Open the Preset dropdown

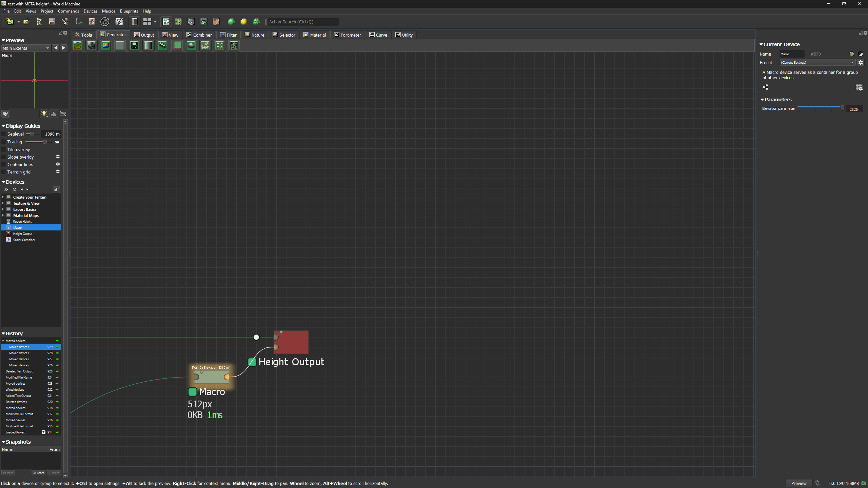817,62
